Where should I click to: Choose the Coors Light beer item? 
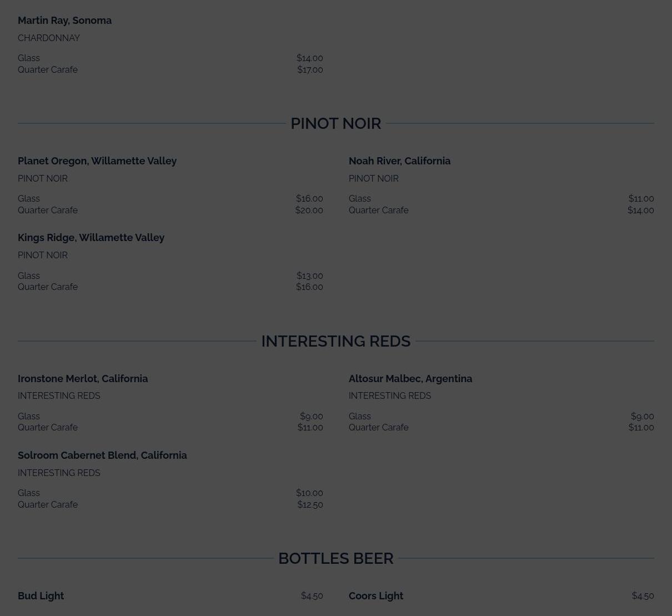tap(375, 596)
